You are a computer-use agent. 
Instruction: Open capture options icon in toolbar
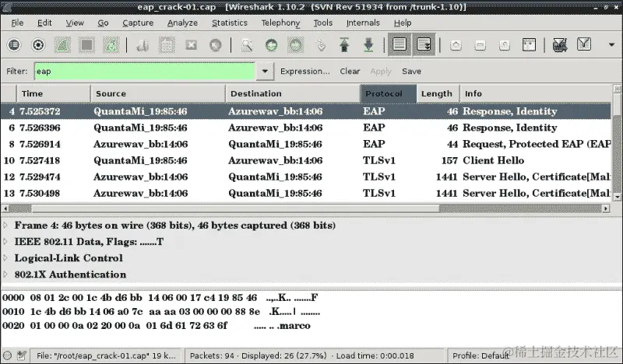pyautogui.click(x=38, y=45)
